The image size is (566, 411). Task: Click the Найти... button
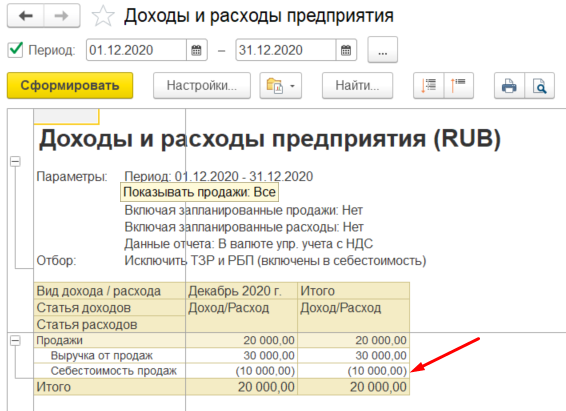(x=357, y=86)
